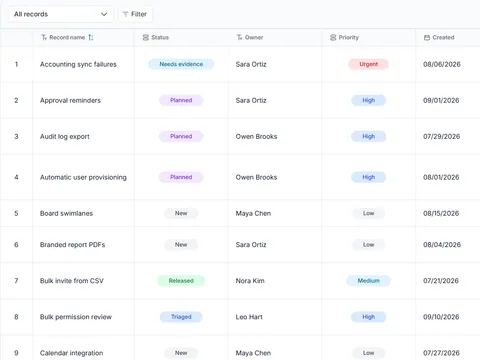The image size is (480, 360).
Task: Click High priority for Audit log export
Action: [x=369, y=136]
